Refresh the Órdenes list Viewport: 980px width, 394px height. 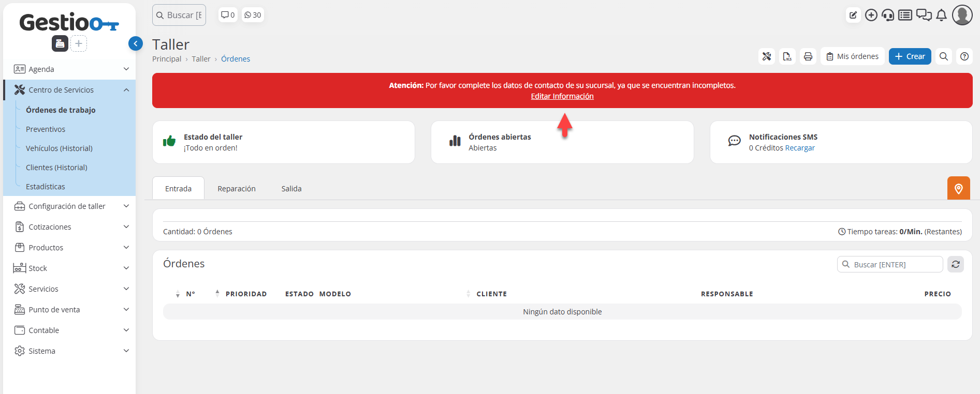tap(956, 264)
